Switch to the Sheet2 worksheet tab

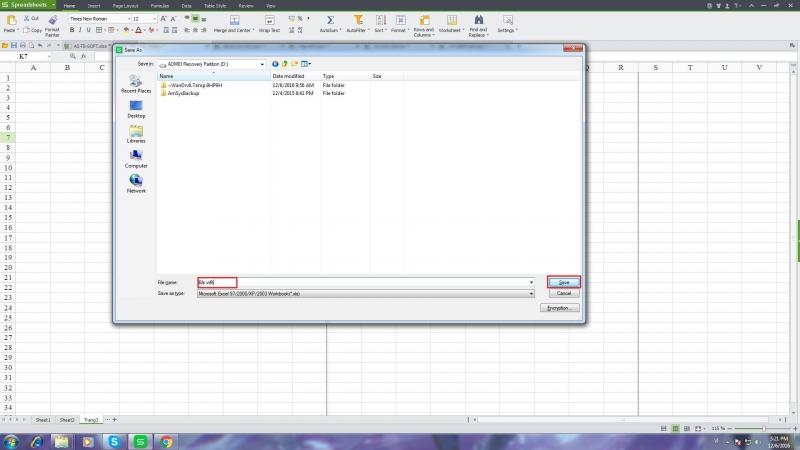pyautogui.click(x=67, y=420)
